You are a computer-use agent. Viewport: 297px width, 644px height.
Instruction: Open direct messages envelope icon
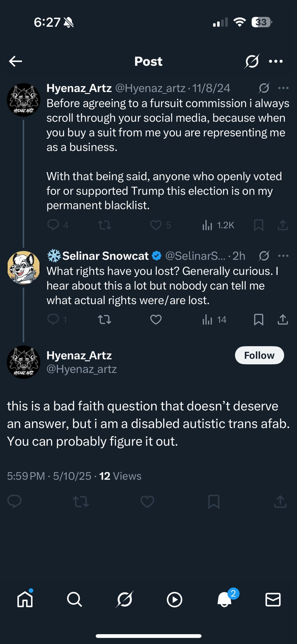tap(273, 599)
